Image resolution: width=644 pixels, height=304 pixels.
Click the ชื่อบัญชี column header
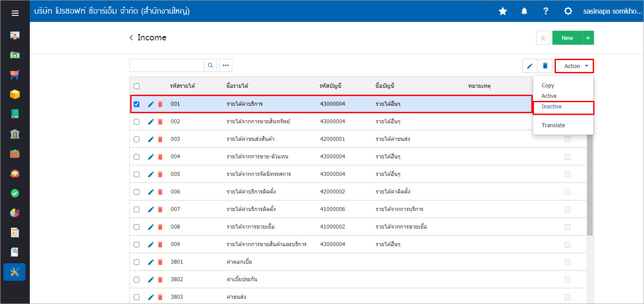coord(385,86)
